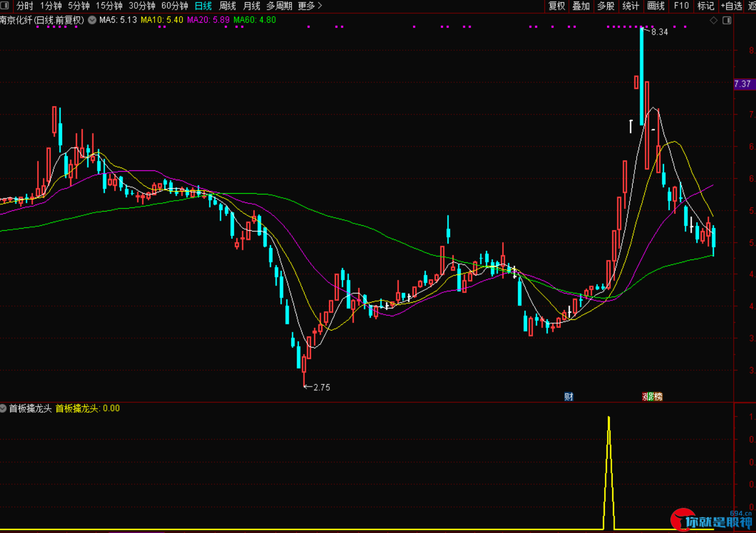Open F10 company information
Viewport: 756px width, 533px height.
pos(681,6)
